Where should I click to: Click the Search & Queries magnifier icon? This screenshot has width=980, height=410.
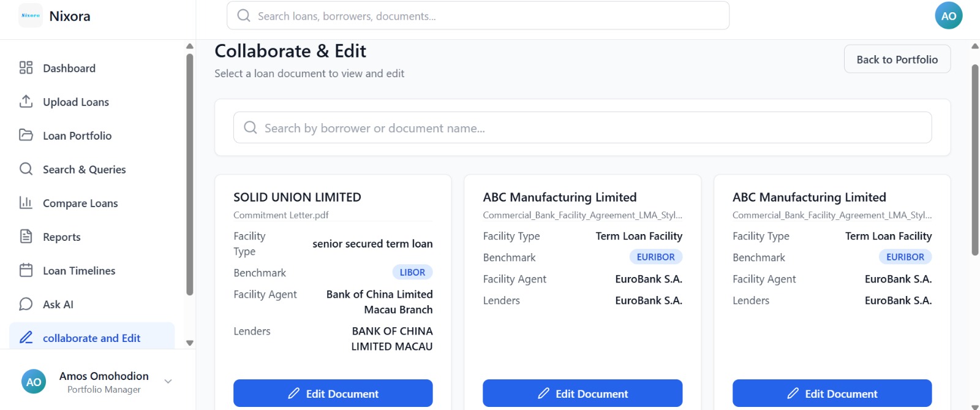(26, 169)
